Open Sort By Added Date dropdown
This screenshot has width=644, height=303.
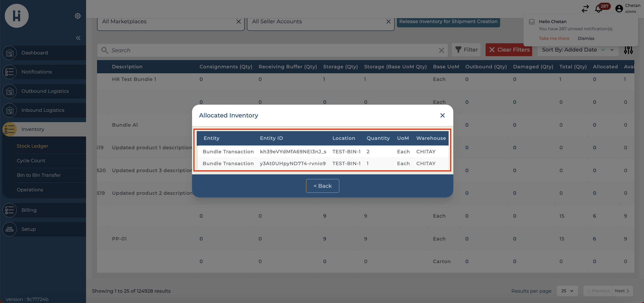click(577, 50)
